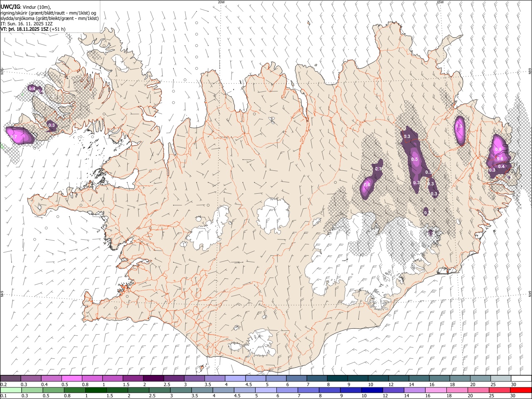Pick the lower legend swatch between 0.5 and 0.8
The height and width of the screenshot is (399, 532).
pos(54,390)
